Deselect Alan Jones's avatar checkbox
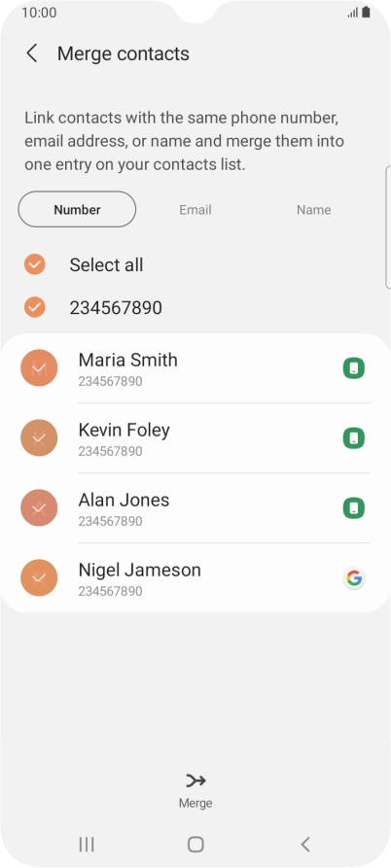 click(39, 507)
